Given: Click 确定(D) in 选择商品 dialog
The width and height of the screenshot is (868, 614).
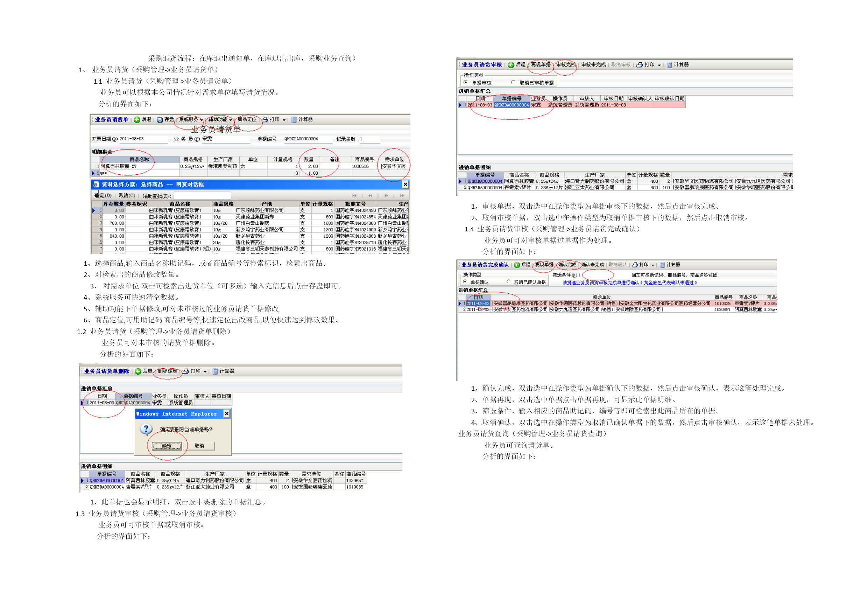Looking at the screenshot, I should [x=103, y=196].
